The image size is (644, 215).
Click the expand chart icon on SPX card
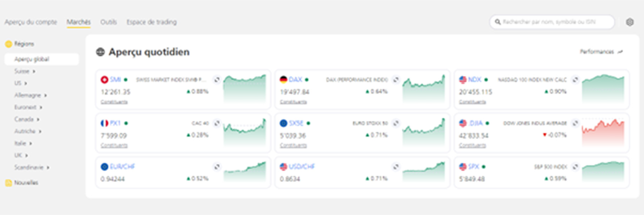tap(575, 167)
